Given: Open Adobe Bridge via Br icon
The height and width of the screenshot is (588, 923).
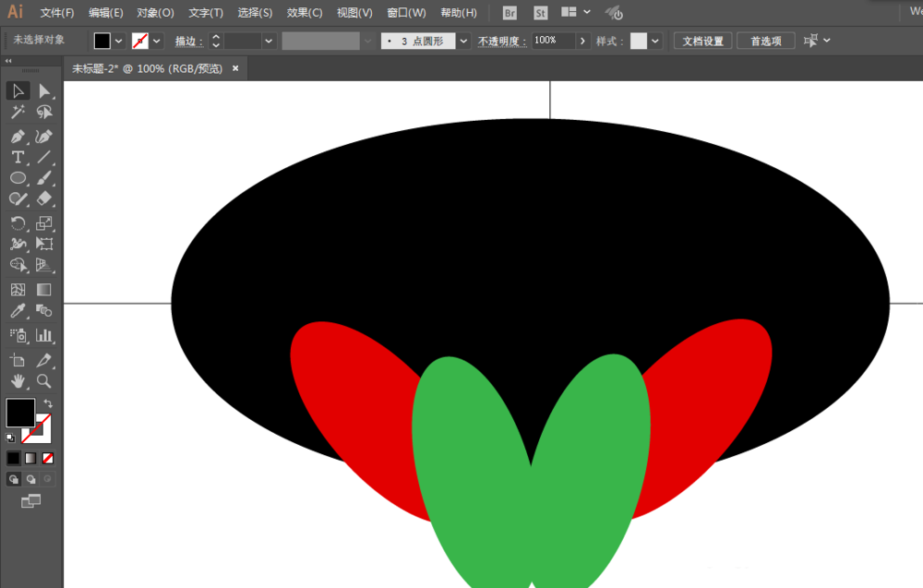Looking at the screenshot, I should pos(509,13).
